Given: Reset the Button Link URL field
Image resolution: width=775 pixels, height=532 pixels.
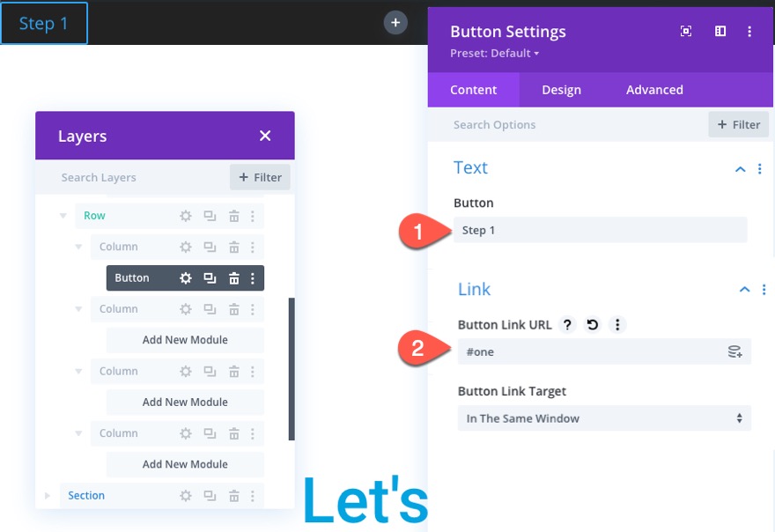Looking at the screenshot, I should click(592, 325).
